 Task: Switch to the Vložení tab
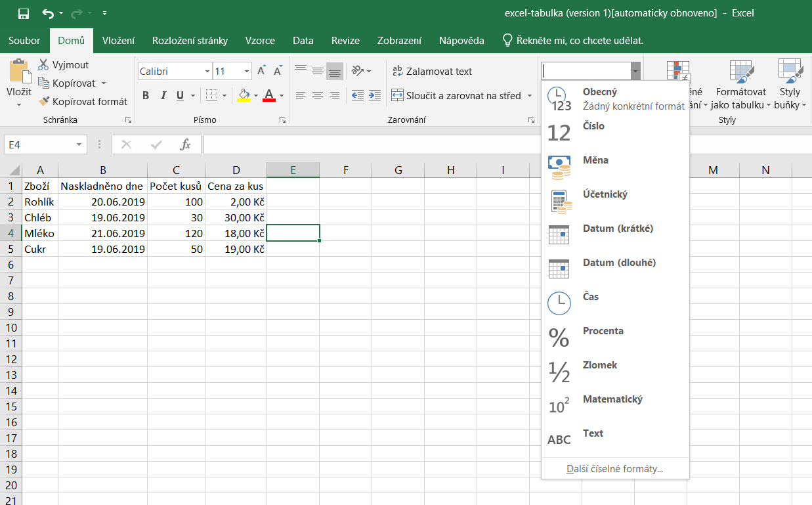[x=118, y=40]
